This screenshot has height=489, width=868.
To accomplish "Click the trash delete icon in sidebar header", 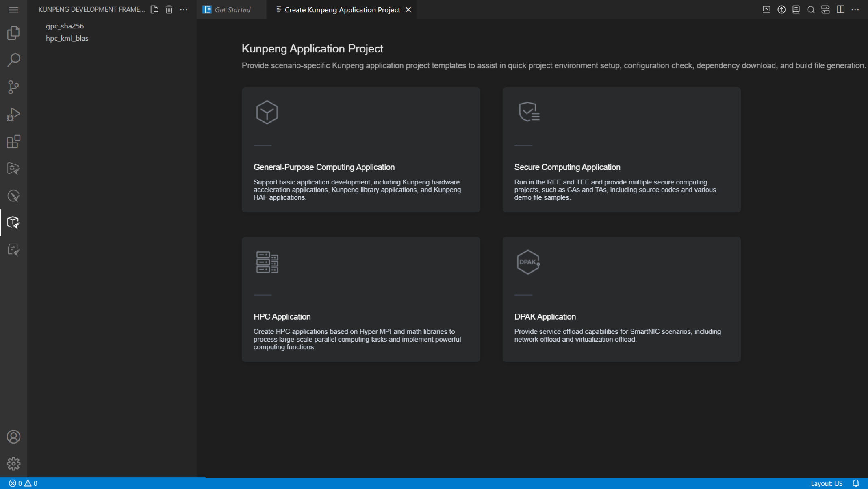I will [x=169, y=10].
